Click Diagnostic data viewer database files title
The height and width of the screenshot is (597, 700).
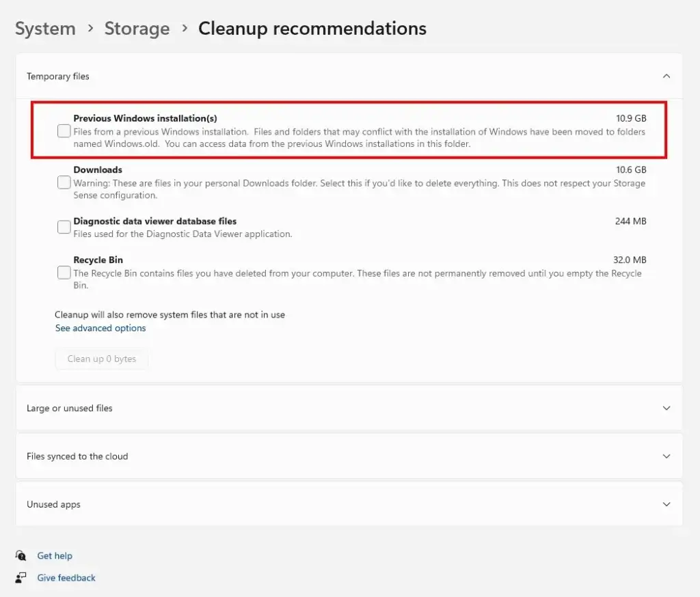tap(155, 221)
